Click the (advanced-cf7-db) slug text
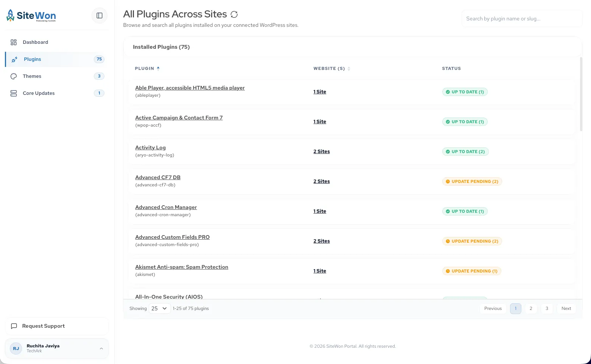The width and height of the screenshot is (591, 364). pyautogui.click(x=155, y=185)
